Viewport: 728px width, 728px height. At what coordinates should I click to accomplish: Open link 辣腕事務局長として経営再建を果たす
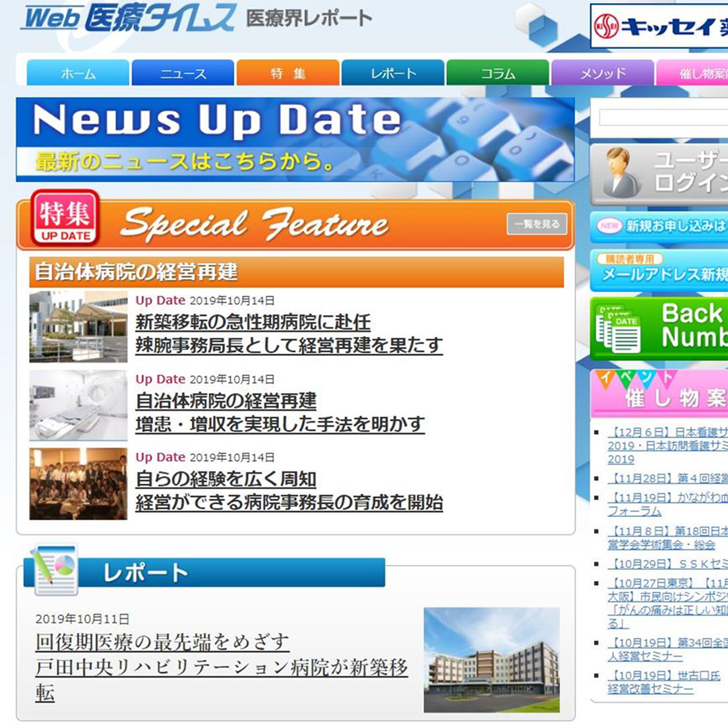pyautogui.click(x=289, y=345)
